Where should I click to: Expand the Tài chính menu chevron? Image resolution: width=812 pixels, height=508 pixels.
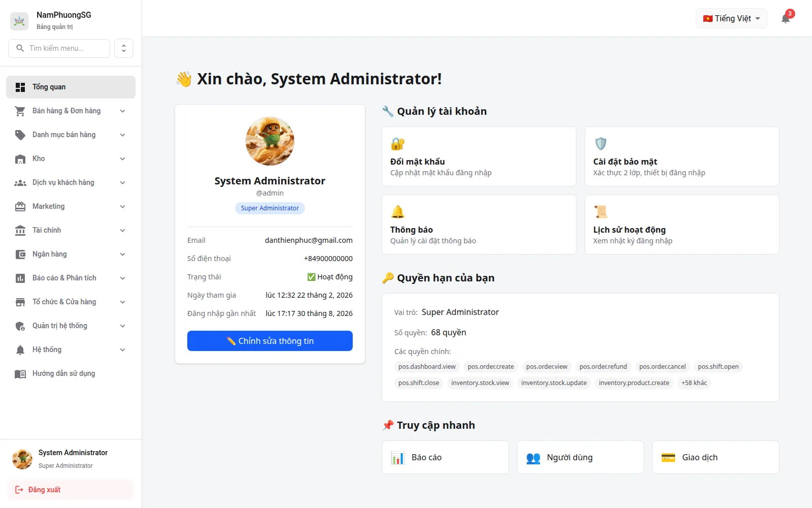click(x=122, y=230)
